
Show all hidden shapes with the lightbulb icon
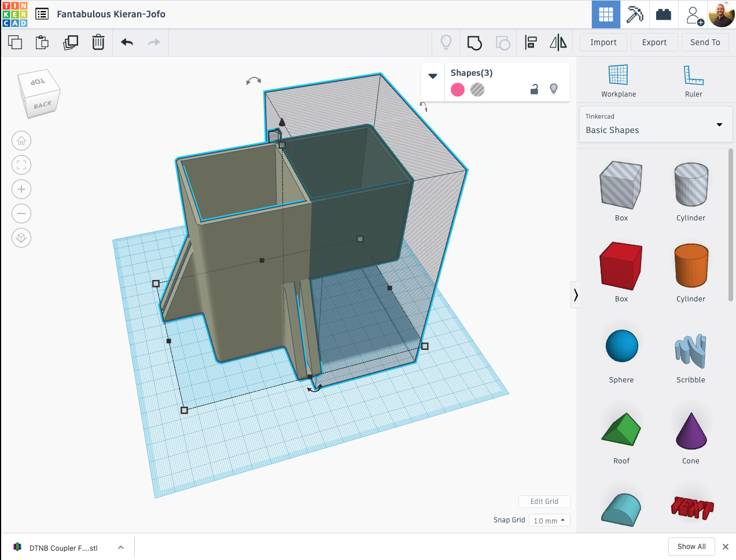click(446, 42)
